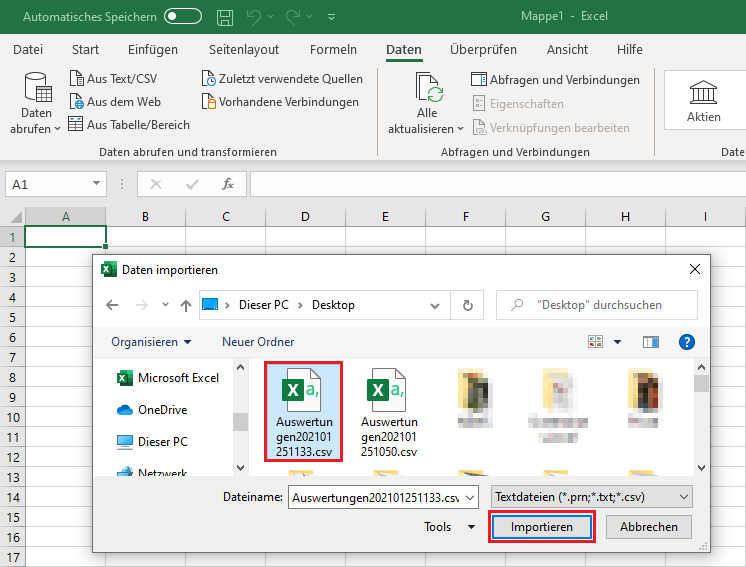Image resolution: width=746 pixels, height=567 pixels.
Task: Click the Save diskette icon
Action: coord(225,17)
